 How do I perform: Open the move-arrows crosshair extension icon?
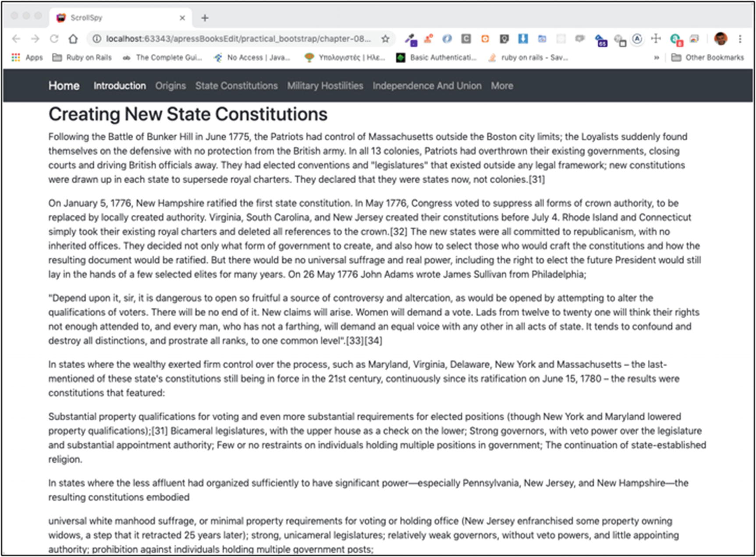(656, 39)
